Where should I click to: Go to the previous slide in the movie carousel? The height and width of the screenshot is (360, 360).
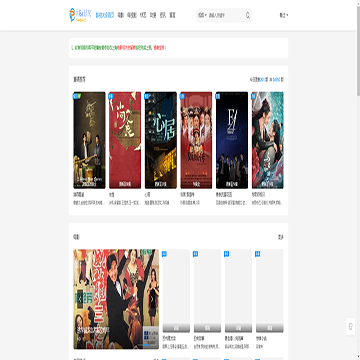click(x=79, y=299)
